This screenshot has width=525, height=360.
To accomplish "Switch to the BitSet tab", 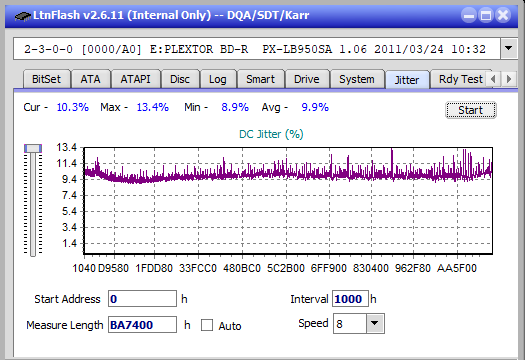I will (47, 79).
